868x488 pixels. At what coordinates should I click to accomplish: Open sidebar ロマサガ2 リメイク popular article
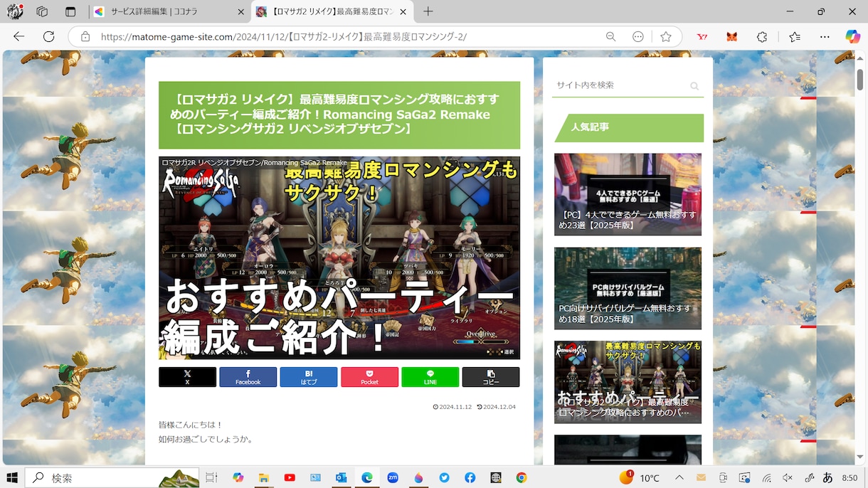coord(628,382)
